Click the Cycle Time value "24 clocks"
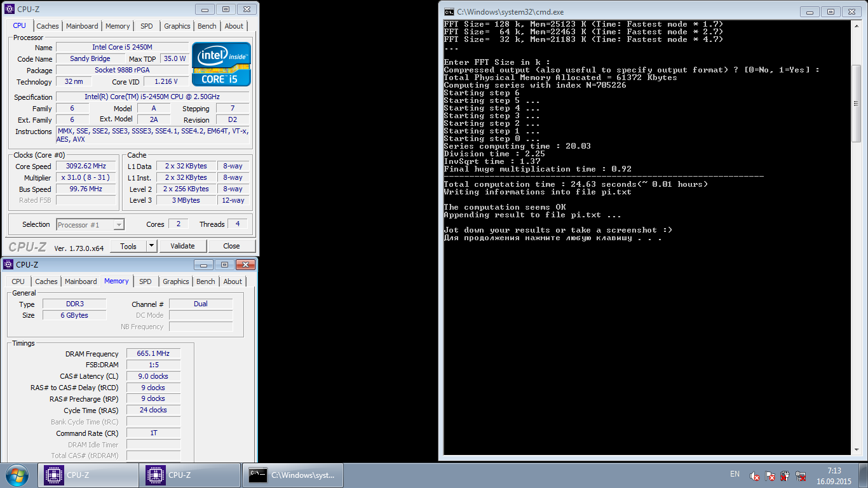Viewport: 868px width, 488px height. tap(153, 410)
